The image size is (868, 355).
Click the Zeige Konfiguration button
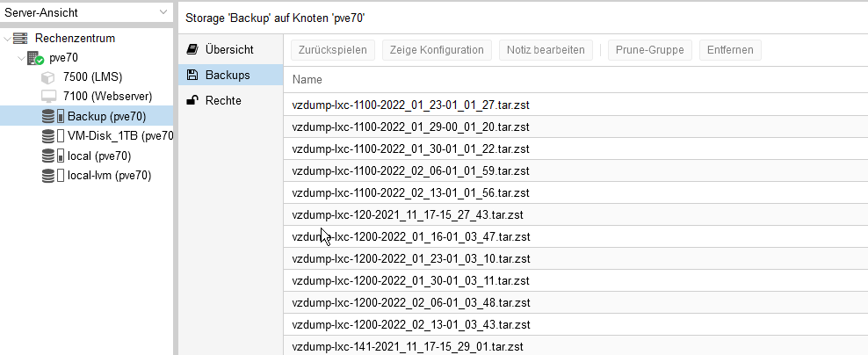[437, 50]
